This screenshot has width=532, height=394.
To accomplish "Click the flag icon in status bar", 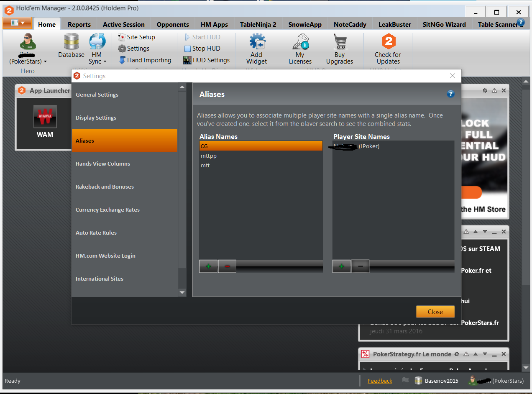I will coord(405,380).
